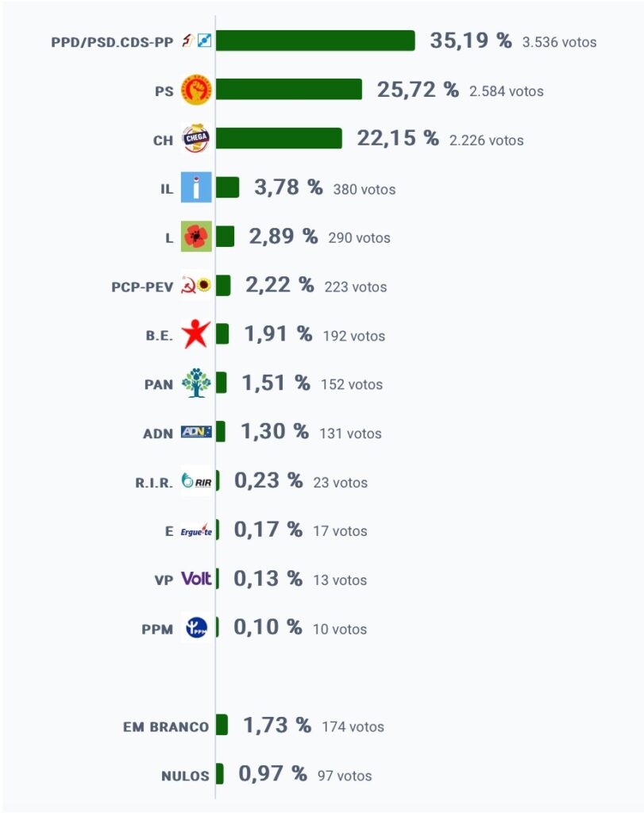
Task: Click the PS fist logo icon
Action: pyautogui.click(x=196, y=90)
